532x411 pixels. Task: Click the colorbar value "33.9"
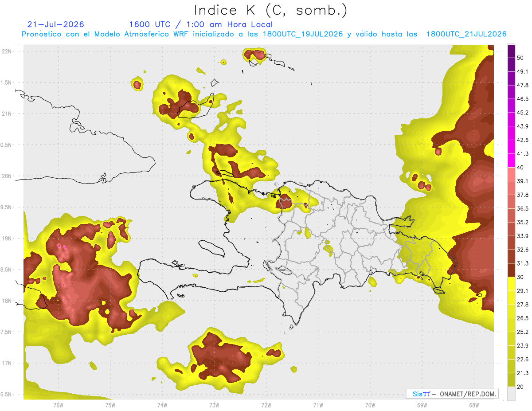click(523, 236)
